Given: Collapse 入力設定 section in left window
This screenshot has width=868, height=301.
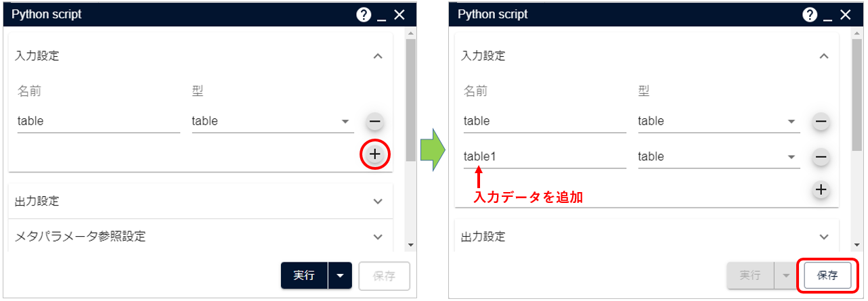Looking at the screenshot, I should [x=378, y=56].
